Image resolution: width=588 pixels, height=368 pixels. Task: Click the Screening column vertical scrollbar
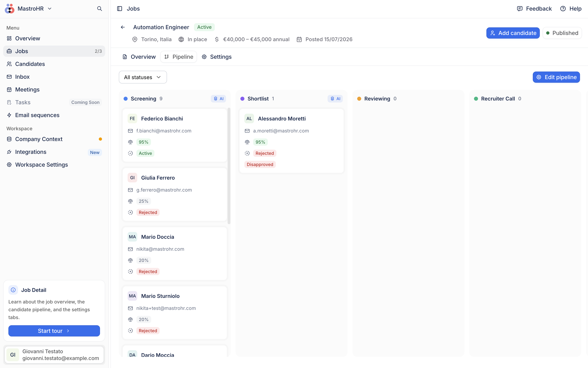(x=229, y=166)
